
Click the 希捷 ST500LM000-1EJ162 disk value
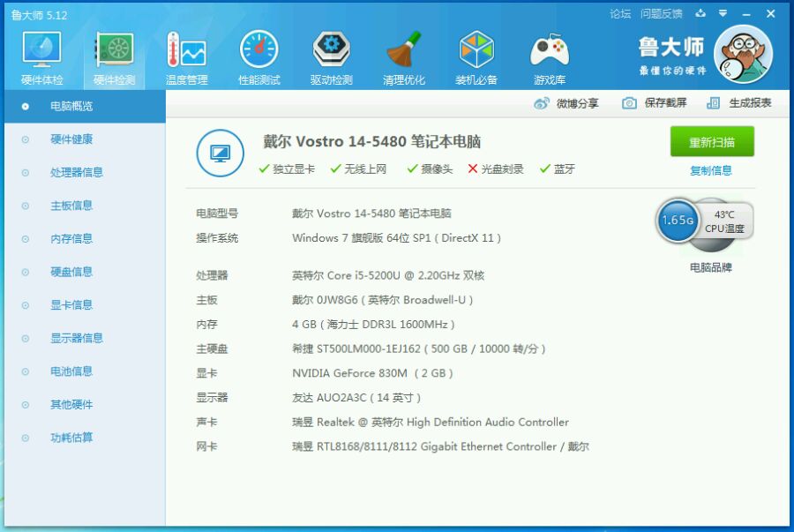419,348
